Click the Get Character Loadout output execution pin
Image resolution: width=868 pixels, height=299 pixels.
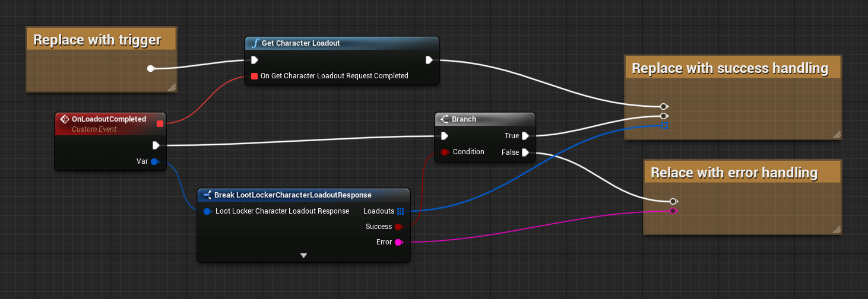tap(429, 60)
